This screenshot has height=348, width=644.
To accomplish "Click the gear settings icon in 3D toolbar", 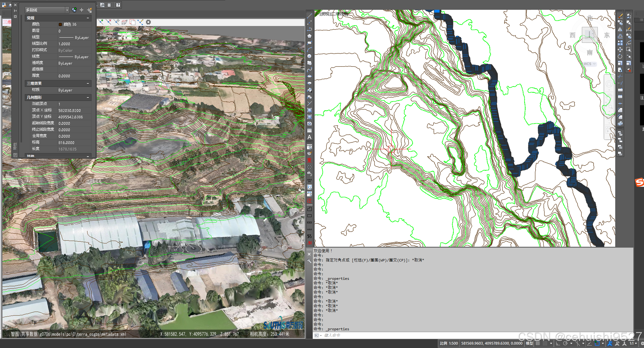I will click(148, 22).
